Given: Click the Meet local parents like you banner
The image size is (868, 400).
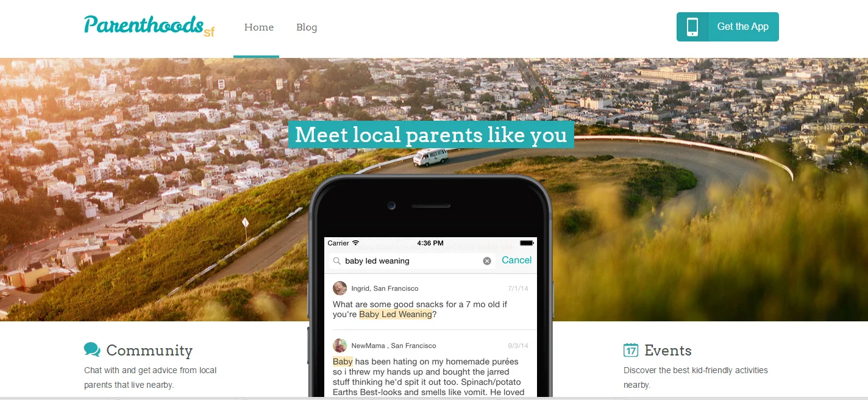Looking at the screenshot, I should (x=431, y=135).
